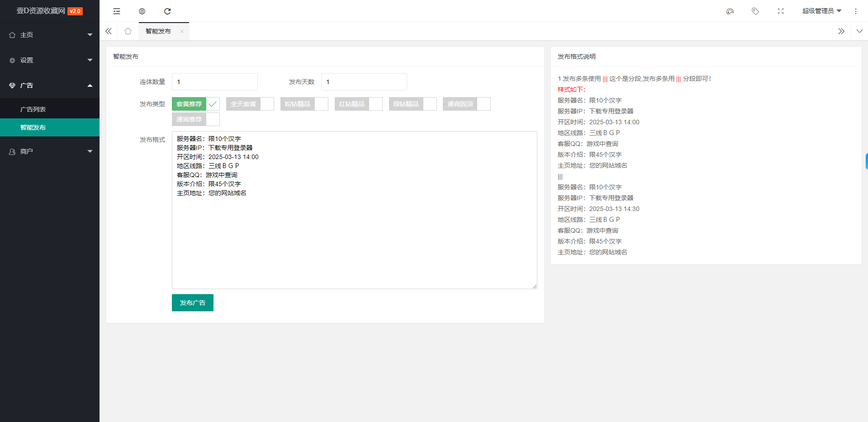
Task: Expand the 商户 sidebar menu
Action: pyautogui.click(x=50, y=151)
